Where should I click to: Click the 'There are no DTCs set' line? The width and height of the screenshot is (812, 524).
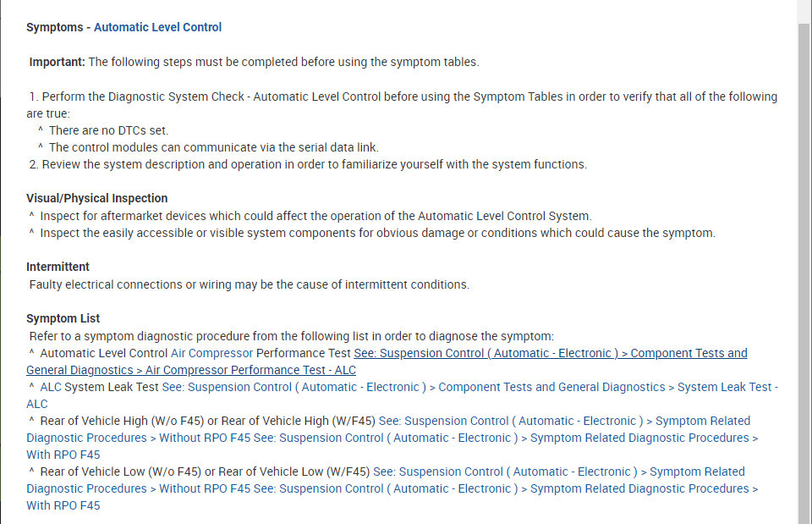click(x=108, y=130)
